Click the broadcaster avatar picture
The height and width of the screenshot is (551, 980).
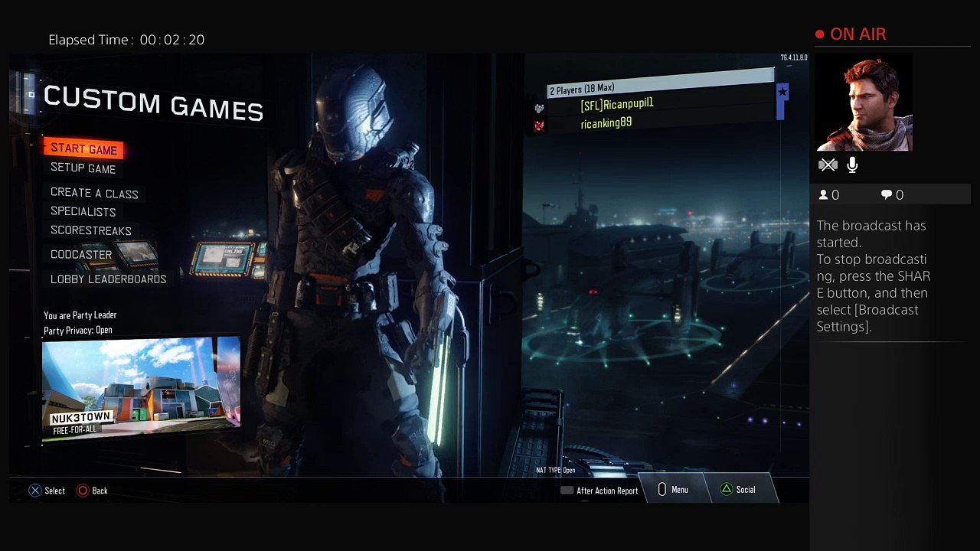point(864,103)
